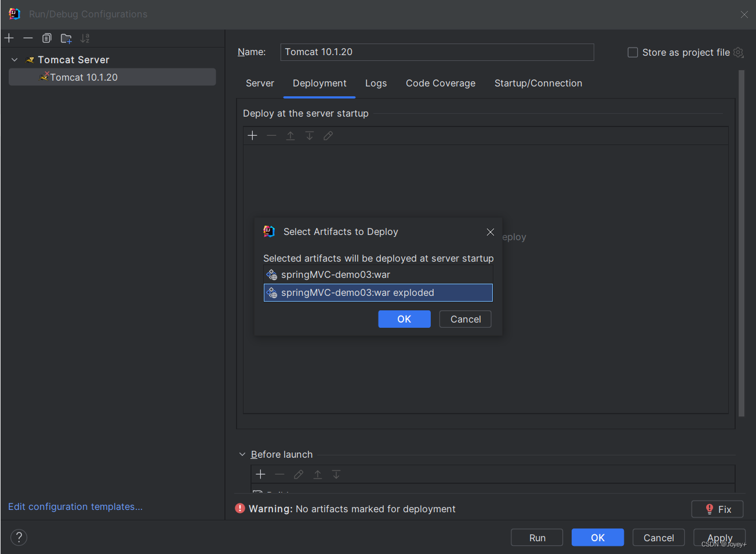Close the Select Artifacts to Deploy dialog
This screenshot has height=554, width=756.
(x=490, y=232)
